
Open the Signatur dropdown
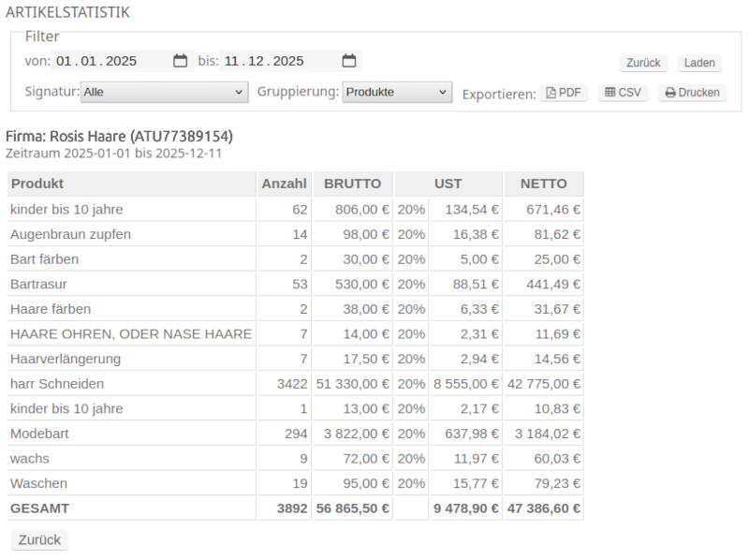point(164,92)
